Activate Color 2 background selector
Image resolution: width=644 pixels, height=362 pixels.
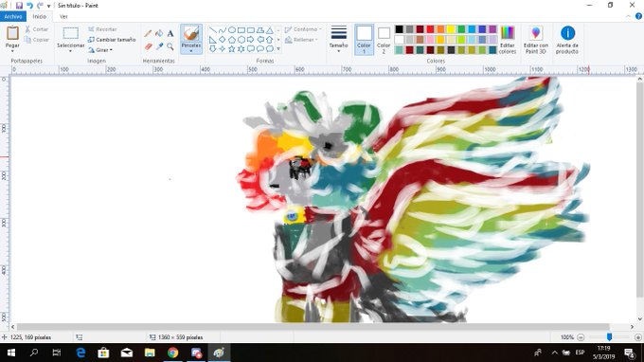click(384, 40)
